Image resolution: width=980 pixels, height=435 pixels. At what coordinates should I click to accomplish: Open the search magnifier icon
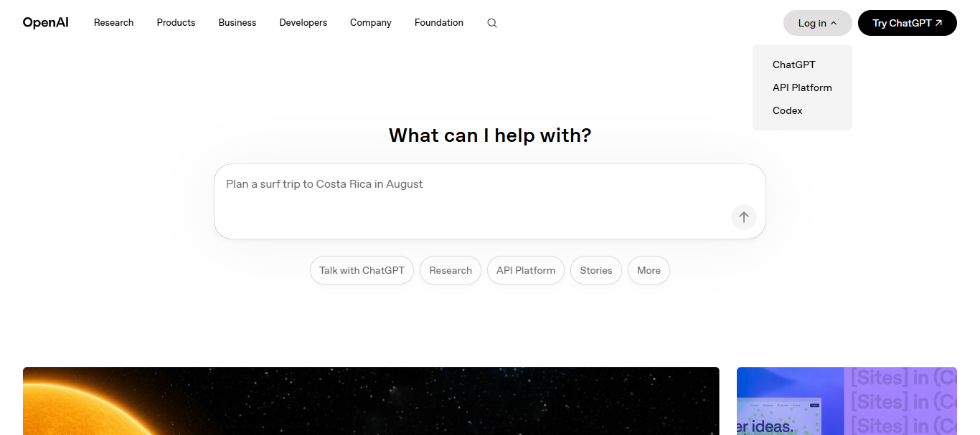(x=492, y=23)
